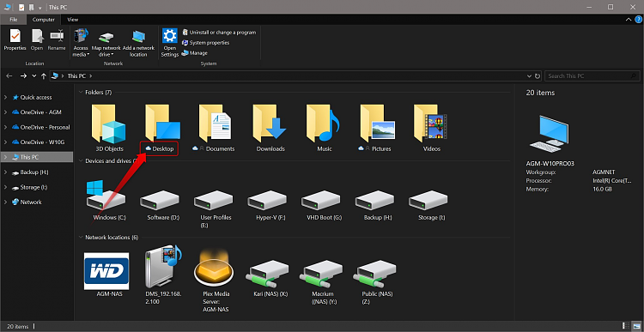Open the 3D Objects folder

(108, 128)
